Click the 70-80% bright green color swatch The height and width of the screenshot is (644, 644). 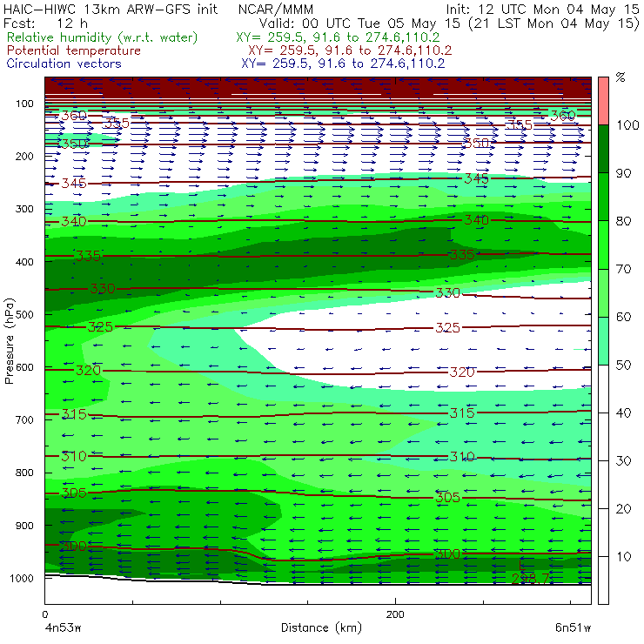(x=603, y=245)
